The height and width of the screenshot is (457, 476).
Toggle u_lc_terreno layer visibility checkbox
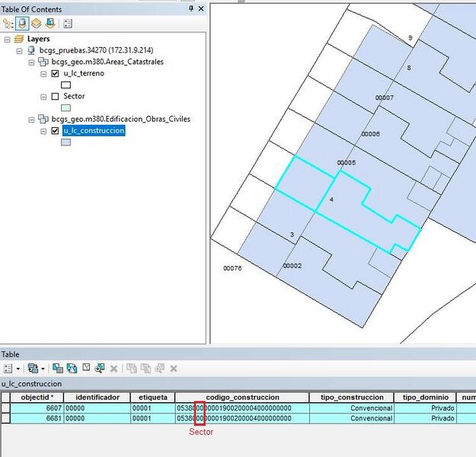point(55,73)
